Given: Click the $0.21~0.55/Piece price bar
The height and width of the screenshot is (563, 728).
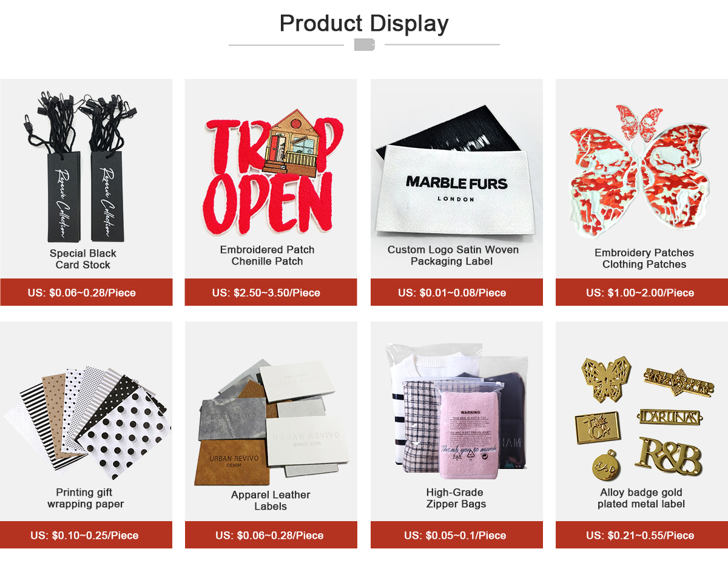Looking at the screenshot, I should pos(642,535).
